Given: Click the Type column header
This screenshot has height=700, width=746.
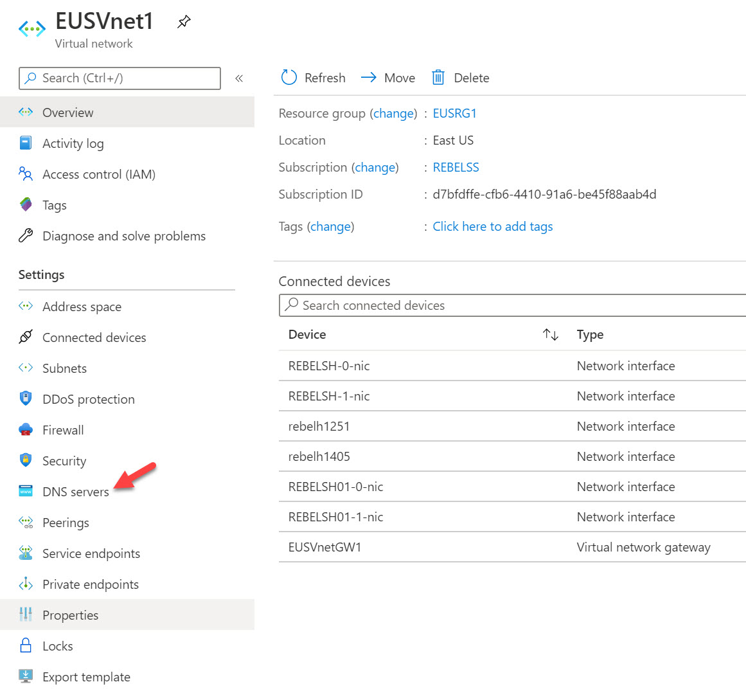Looking at the screenshot, I should [x=590, y=334].
